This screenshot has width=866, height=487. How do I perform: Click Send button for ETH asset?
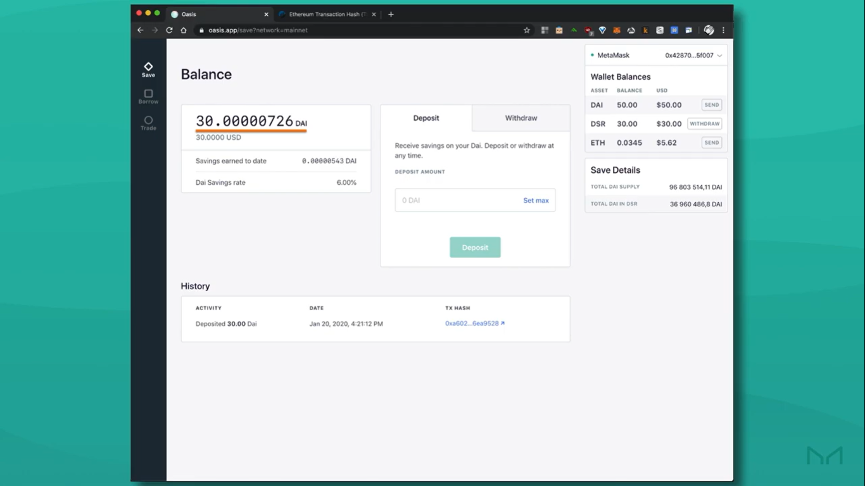pos(711,142)
